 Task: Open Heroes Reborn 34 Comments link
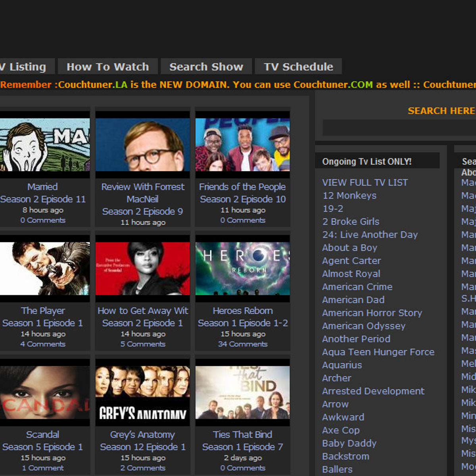coord(243,344)
